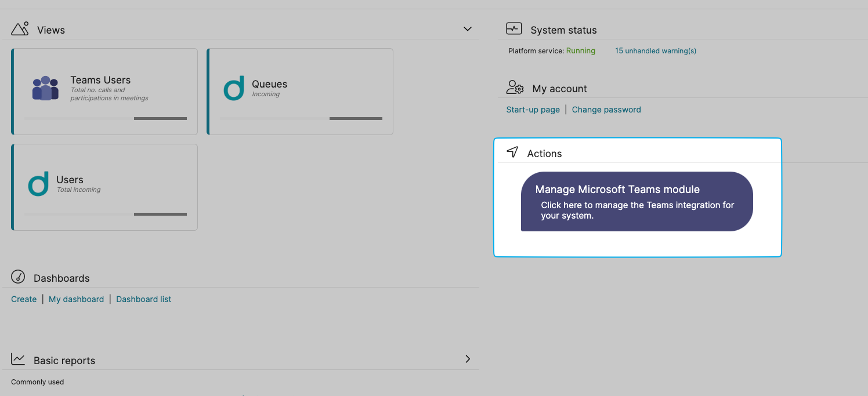The width and height of the screenshot is (868, 396).
Task: Open My dashboard link
Action: coord(76,299)
